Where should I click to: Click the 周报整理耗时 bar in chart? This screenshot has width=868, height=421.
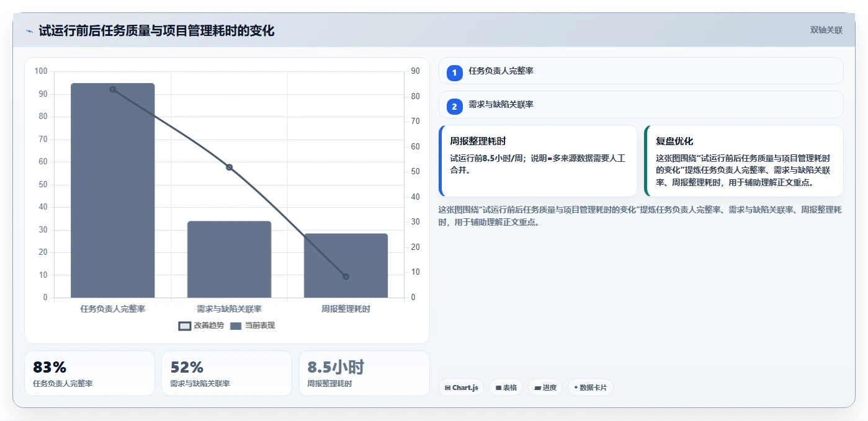click(346, 265)
